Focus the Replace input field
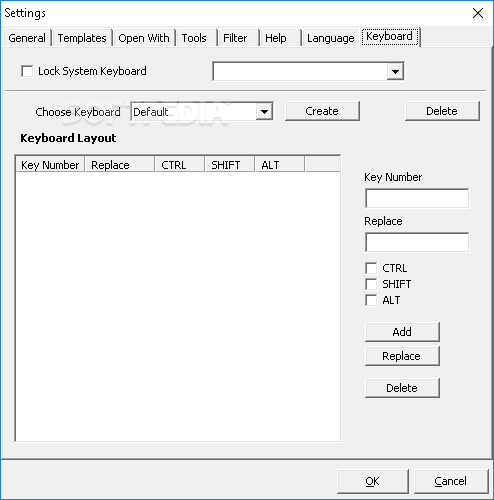Screen dimensions: 494x500 (417, 242)
